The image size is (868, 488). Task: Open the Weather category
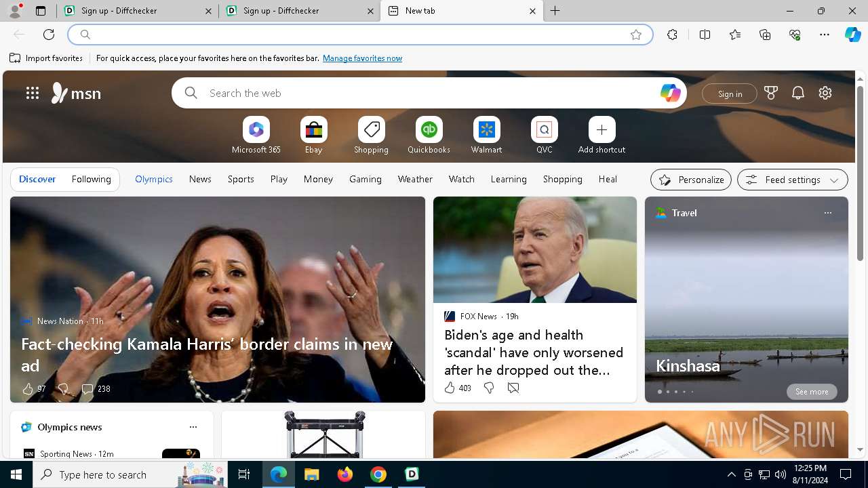415,179
